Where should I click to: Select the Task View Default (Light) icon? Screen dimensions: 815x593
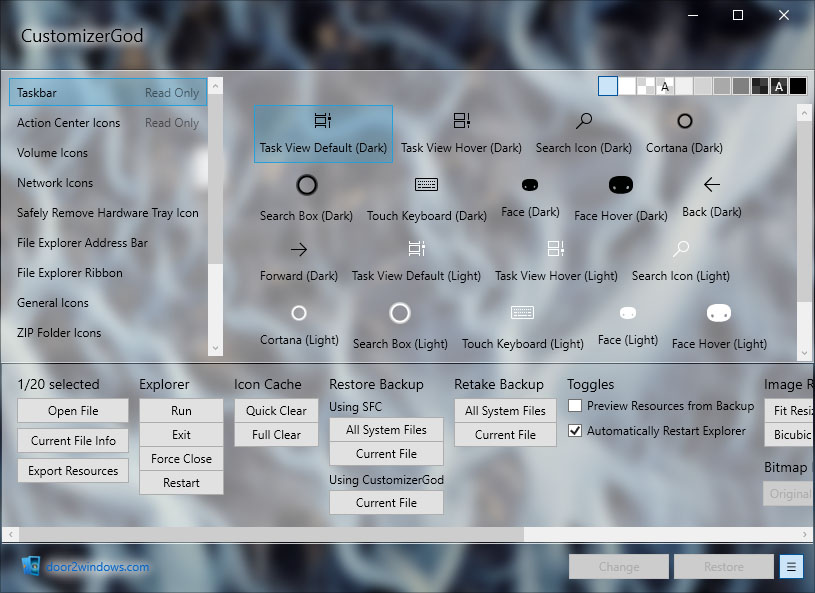416,261
